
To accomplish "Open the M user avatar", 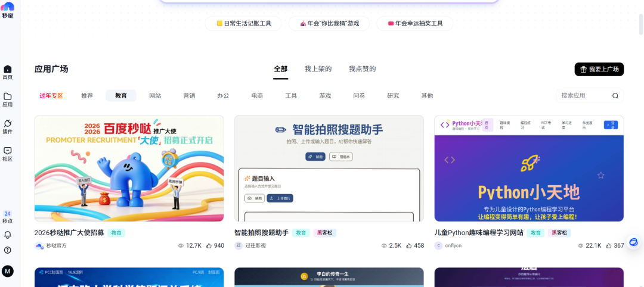I will point(7,271).
